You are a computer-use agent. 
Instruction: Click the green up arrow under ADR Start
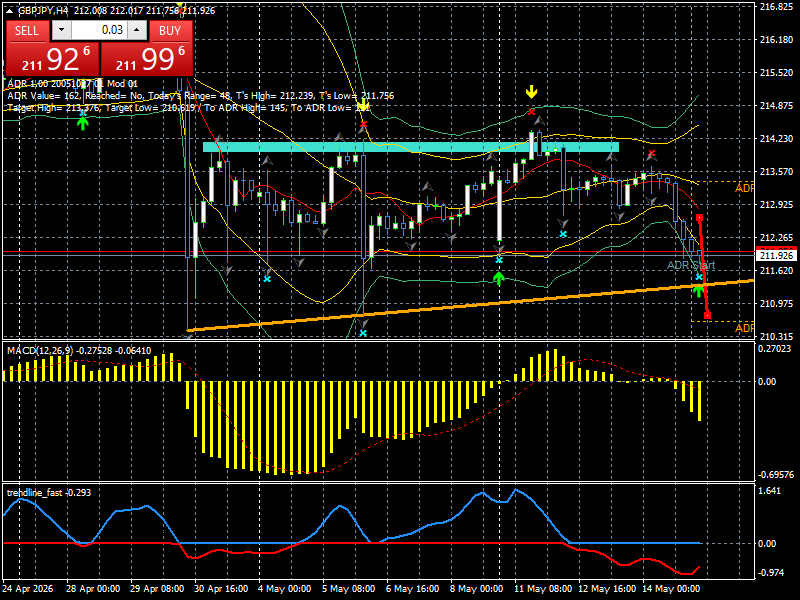pos(699,291)
